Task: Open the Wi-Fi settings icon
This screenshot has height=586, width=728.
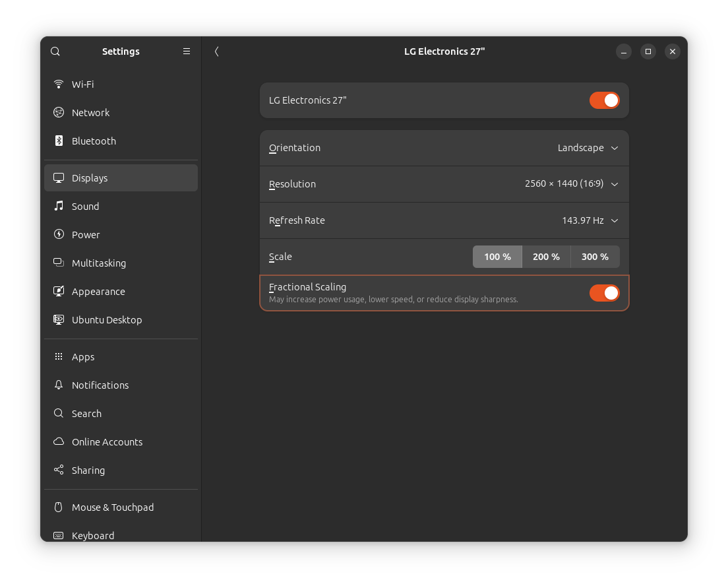Action: point(59,84)
